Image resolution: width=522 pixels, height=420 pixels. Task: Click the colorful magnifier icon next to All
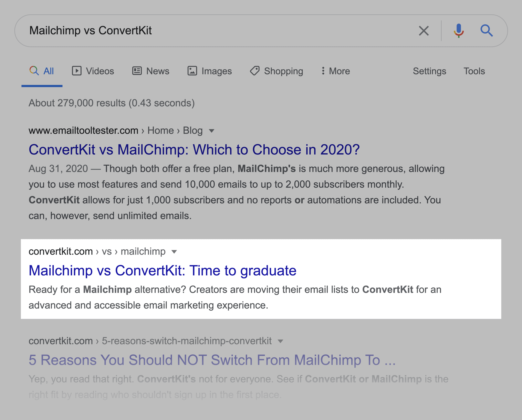[34, 71]
